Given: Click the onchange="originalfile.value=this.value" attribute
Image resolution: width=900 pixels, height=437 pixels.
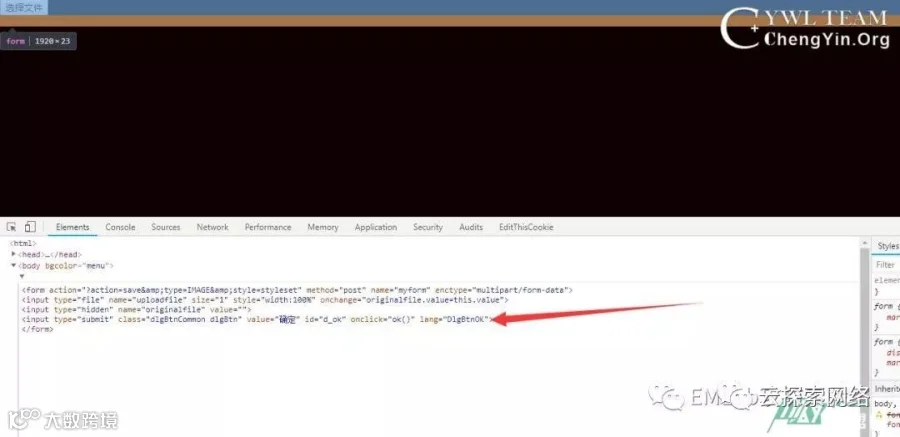Looking at the screenshot, I should (412, 300).
